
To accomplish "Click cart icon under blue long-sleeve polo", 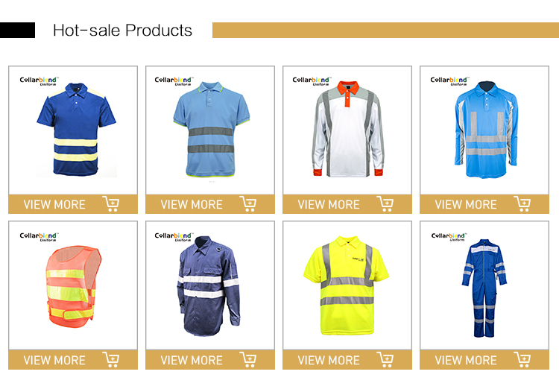I will coord(522,204).
